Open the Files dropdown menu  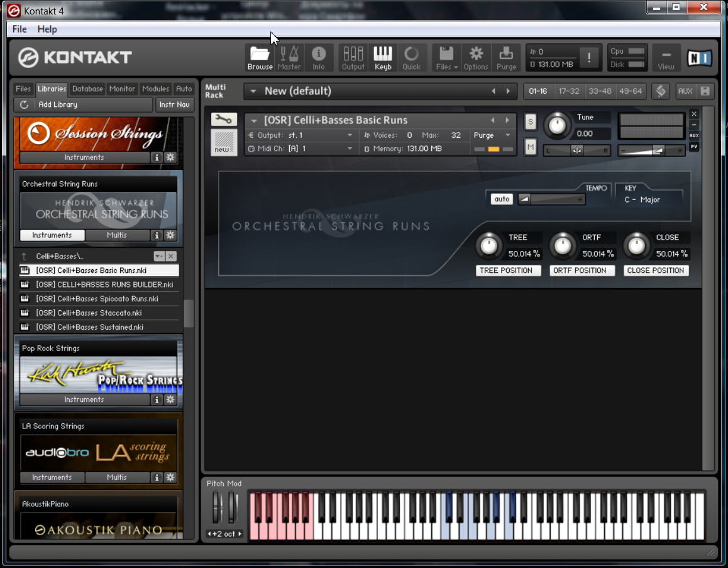click(446, 57)
